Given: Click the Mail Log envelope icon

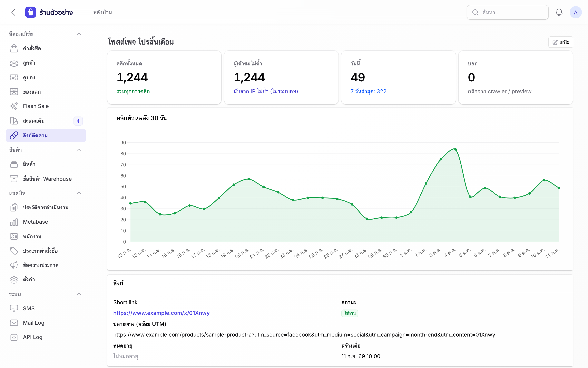Looking at the screenshot, I should click(14, 323).
